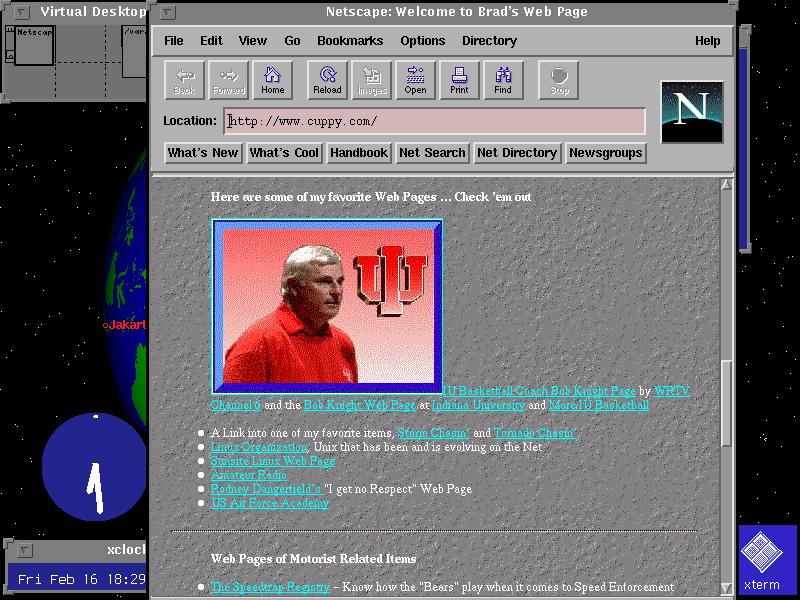Open the File menu
800x600 pixels.
173,41
